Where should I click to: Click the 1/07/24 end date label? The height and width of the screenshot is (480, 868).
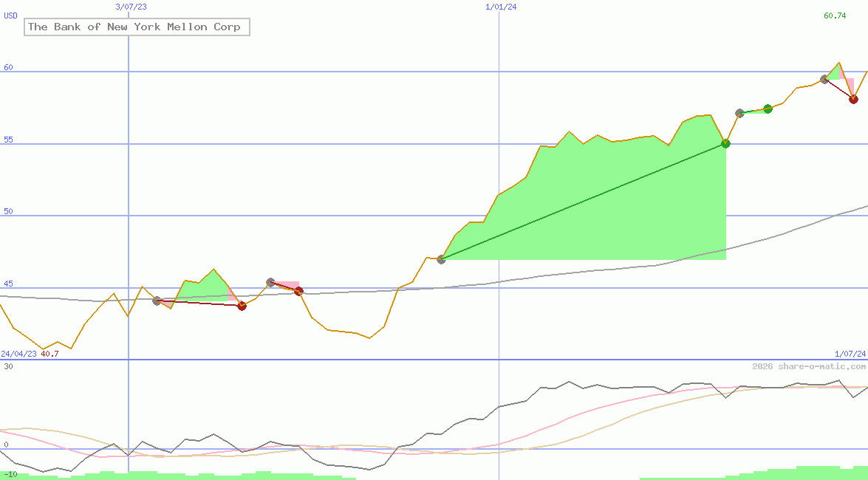coord(850,354)
